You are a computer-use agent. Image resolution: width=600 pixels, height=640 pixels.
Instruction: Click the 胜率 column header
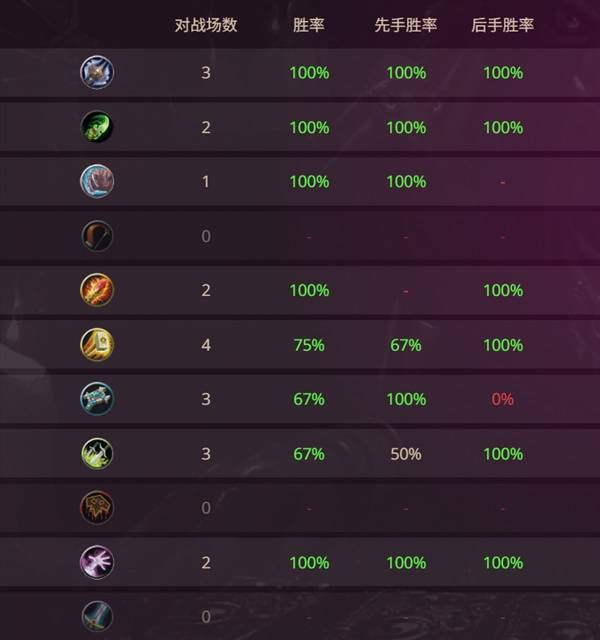(x=308, y=25)
